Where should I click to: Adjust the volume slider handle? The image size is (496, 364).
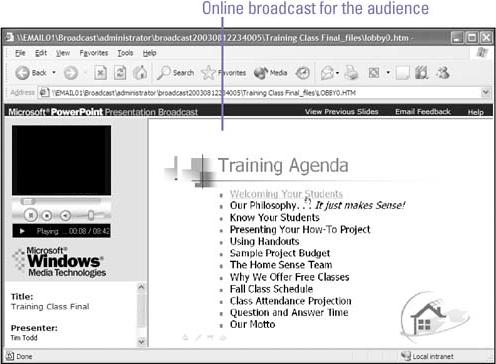91,216
